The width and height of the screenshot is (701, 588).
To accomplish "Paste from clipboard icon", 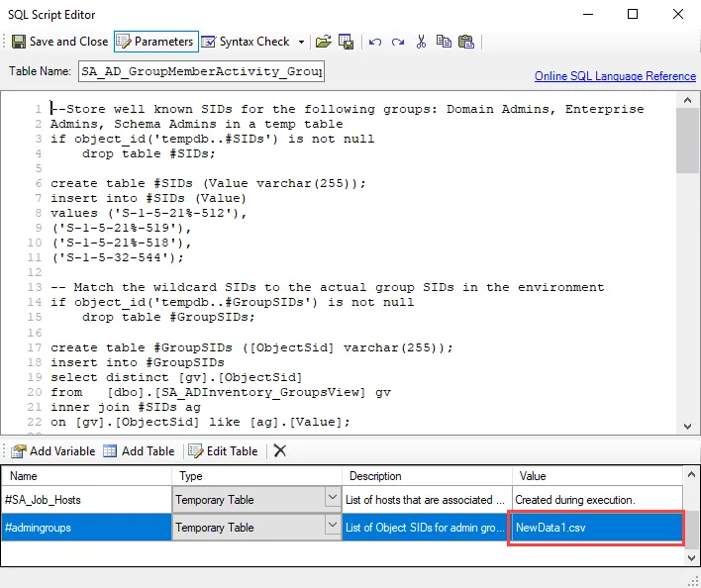I will pos(466,42).
